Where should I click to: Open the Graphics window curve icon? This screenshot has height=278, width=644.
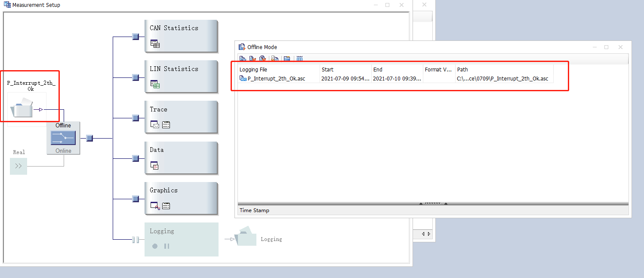[155, 206]
